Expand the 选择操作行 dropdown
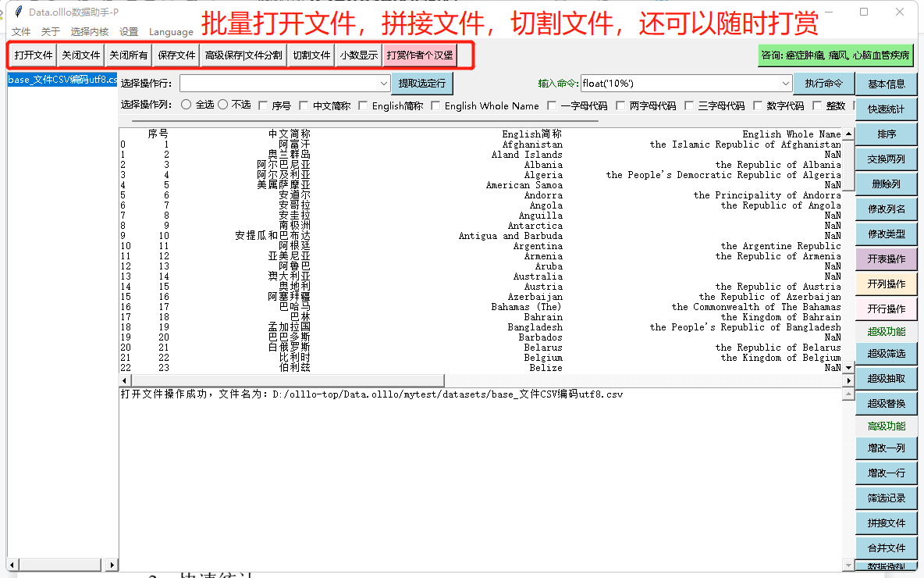Image resolution: width=924 pixels, height=578 pixels. [x=383, y=84]
